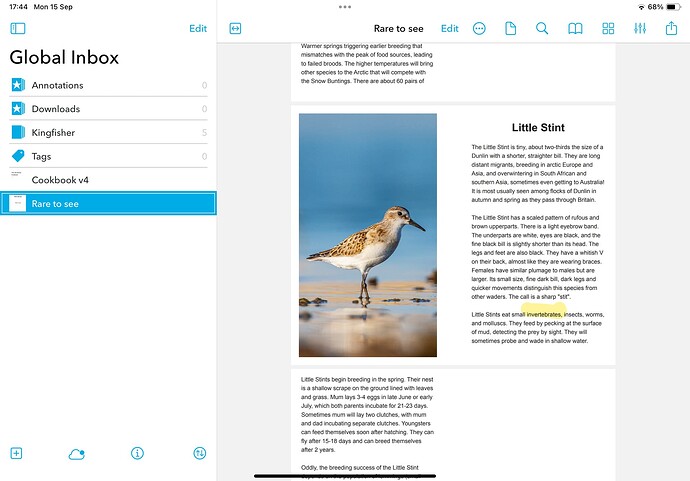The image size is (690, 481).
Task: Show info for Global Inbox
Action: tap(138, 453)
